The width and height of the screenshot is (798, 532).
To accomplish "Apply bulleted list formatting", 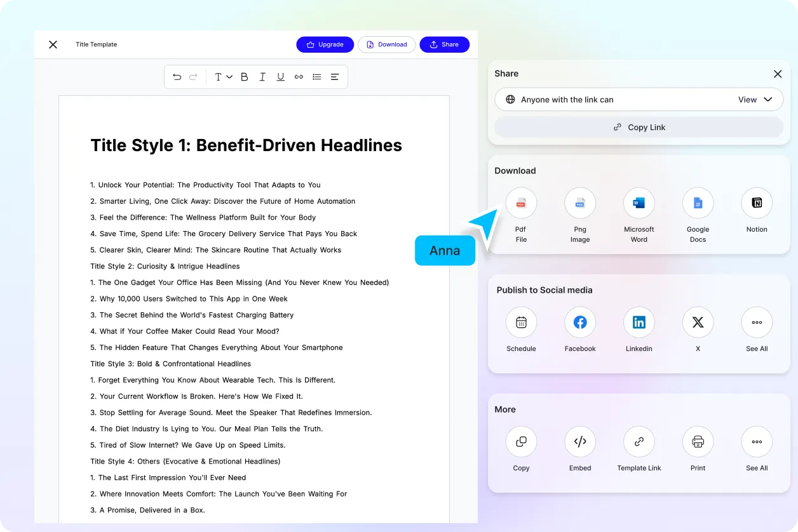I will [316, 77].
